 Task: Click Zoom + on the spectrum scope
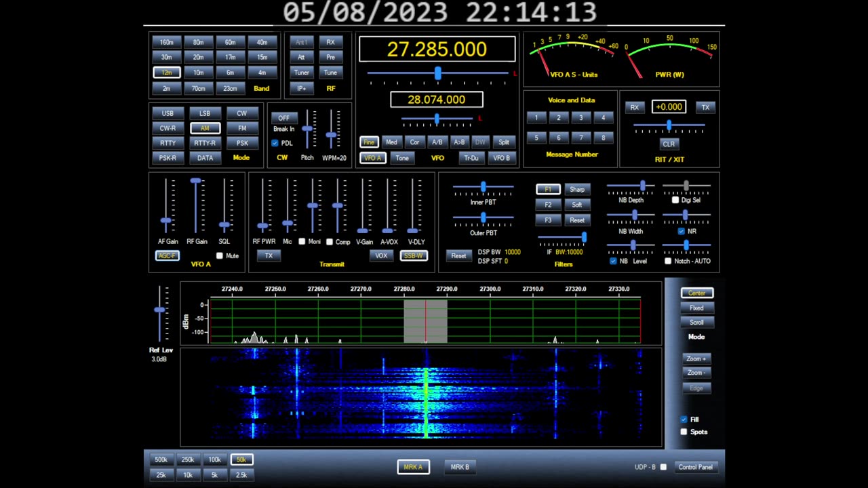coord(696,359)
